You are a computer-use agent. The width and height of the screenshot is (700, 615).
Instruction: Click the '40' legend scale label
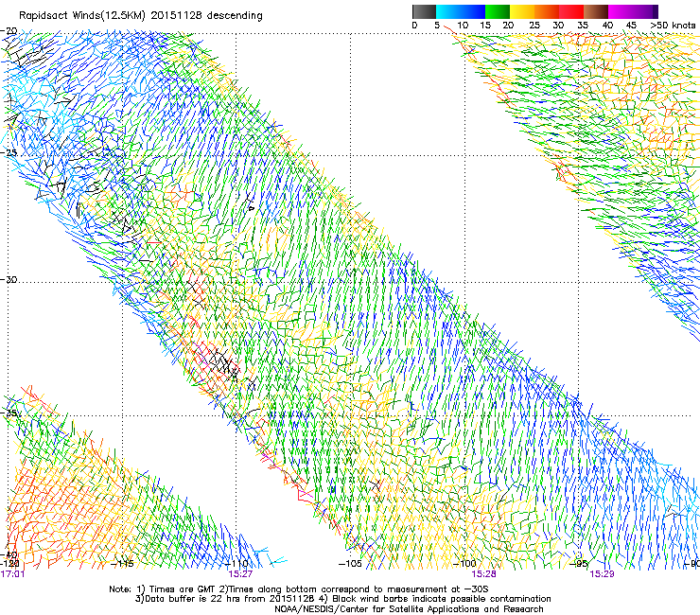click(x=607, y=26)
